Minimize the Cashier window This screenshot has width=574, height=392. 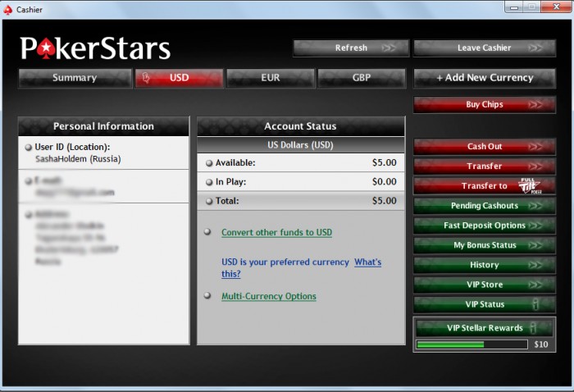(x=513, y=7)
